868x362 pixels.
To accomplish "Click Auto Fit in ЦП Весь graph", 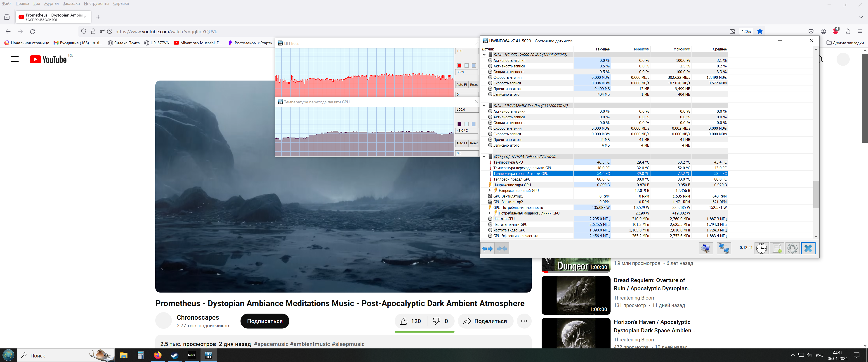I will pos(462,85).
